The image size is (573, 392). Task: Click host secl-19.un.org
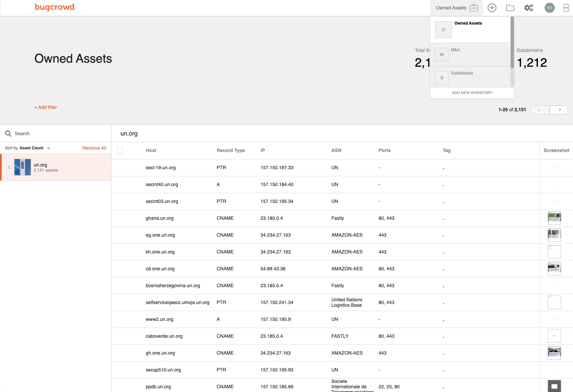[161, 168]
